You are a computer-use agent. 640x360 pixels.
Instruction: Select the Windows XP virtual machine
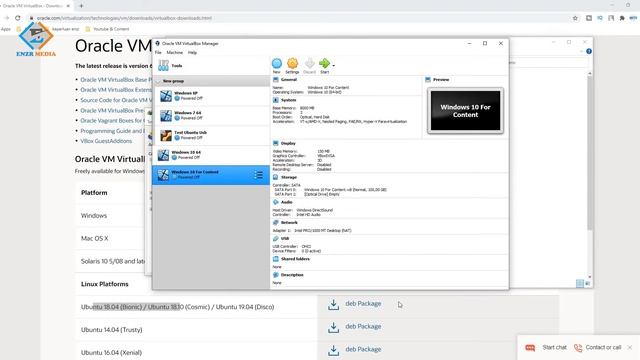click(x=211, y=96)
